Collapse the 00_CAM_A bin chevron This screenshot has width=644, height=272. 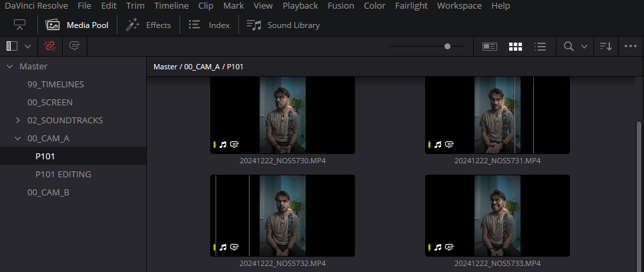[17, 138]
